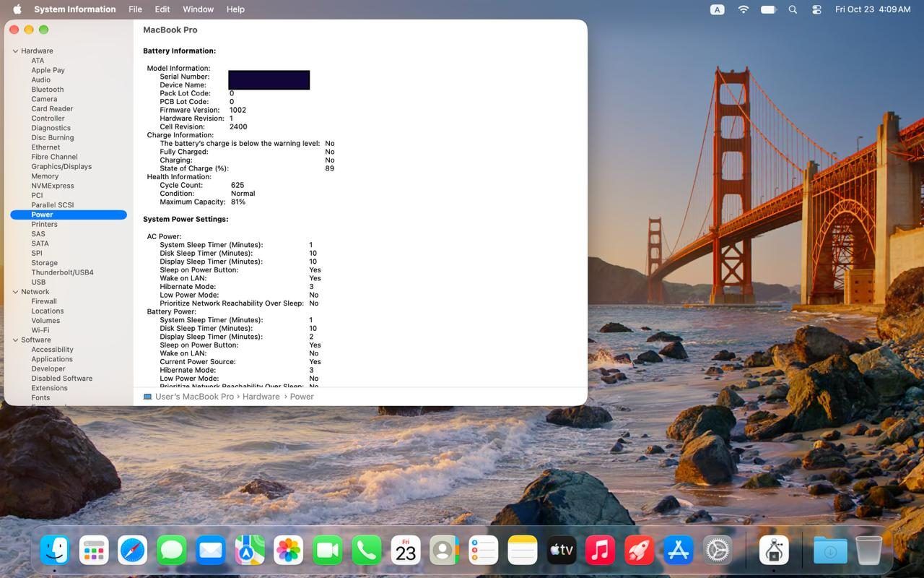Open the Downloads folder in dock

pos(830,551)
